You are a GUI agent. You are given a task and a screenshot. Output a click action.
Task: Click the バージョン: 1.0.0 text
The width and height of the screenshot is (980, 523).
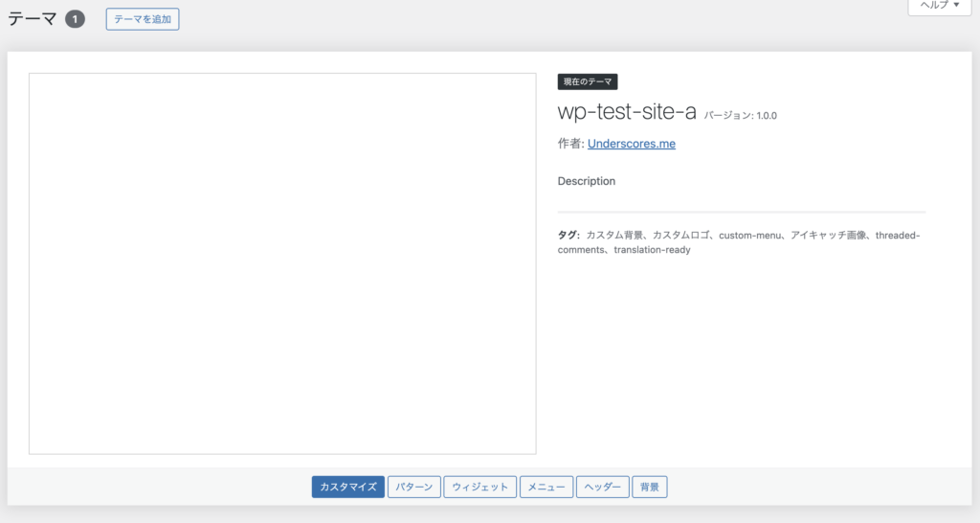(x=741, y=116)
